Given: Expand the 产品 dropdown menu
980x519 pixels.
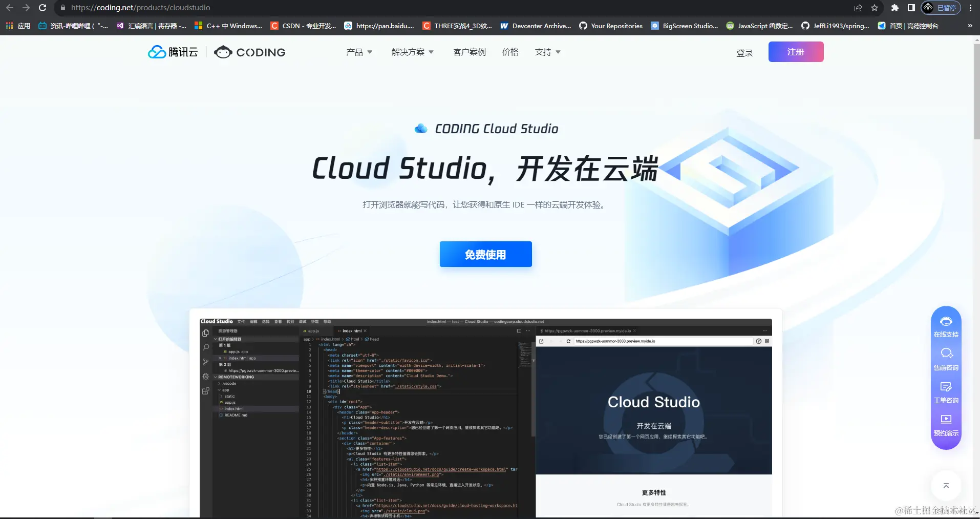Looking at the screenshot, I should pyautogui.click(x=359, y=52).
